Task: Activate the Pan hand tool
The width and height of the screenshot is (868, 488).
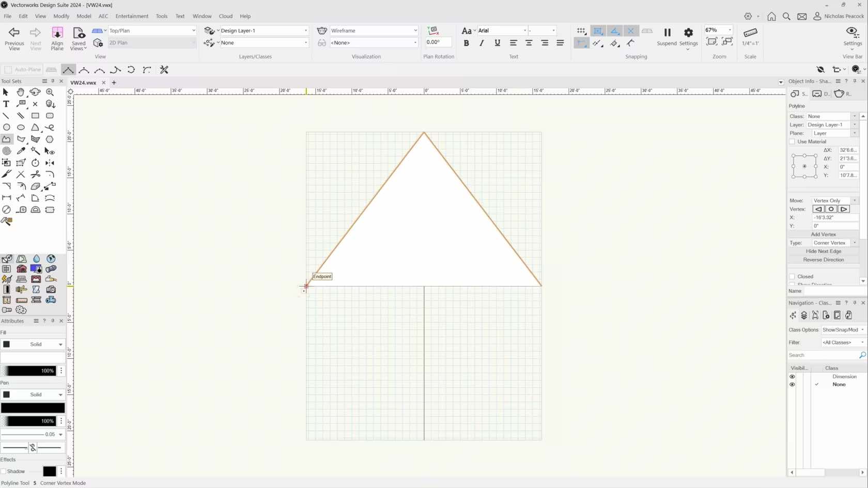Action: 20,92
